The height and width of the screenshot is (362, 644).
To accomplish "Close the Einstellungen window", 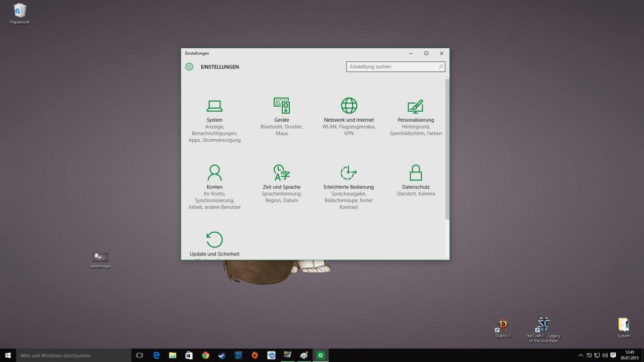I will tap(442, 53).
